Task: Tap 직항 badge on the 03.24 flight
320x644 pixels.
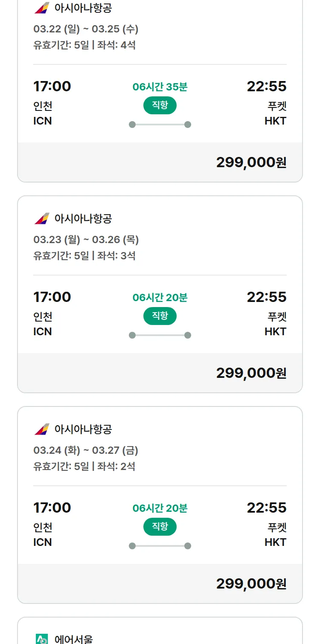Action: 160,527
